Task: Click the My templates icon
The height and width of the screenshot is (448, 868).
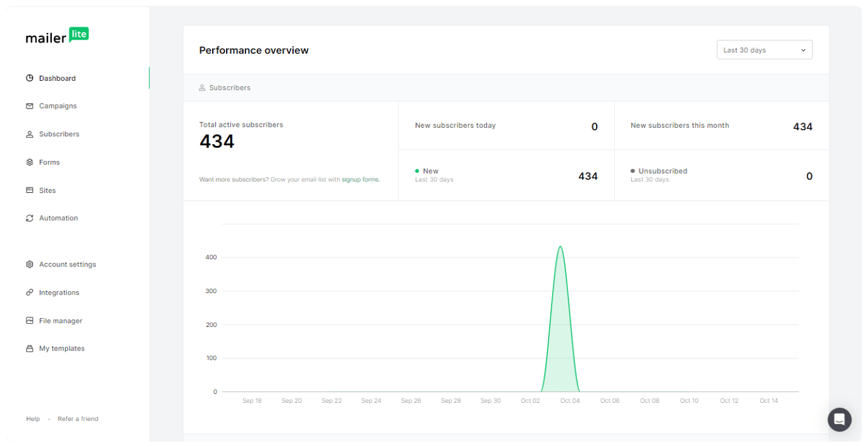Action: [x=30, y=349]
